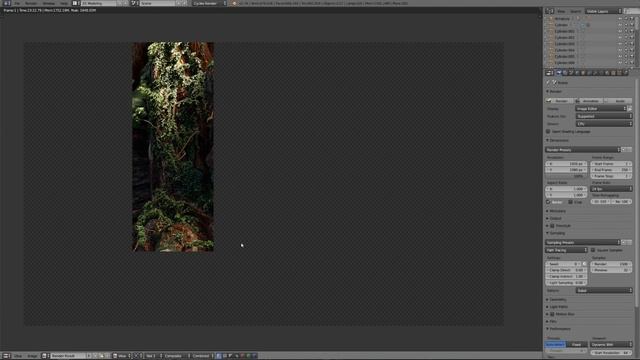Image resolution: width=640 pixels, height=360 pixels.
Task: Open the Render menu in top bar
Action: click(31, 3)
